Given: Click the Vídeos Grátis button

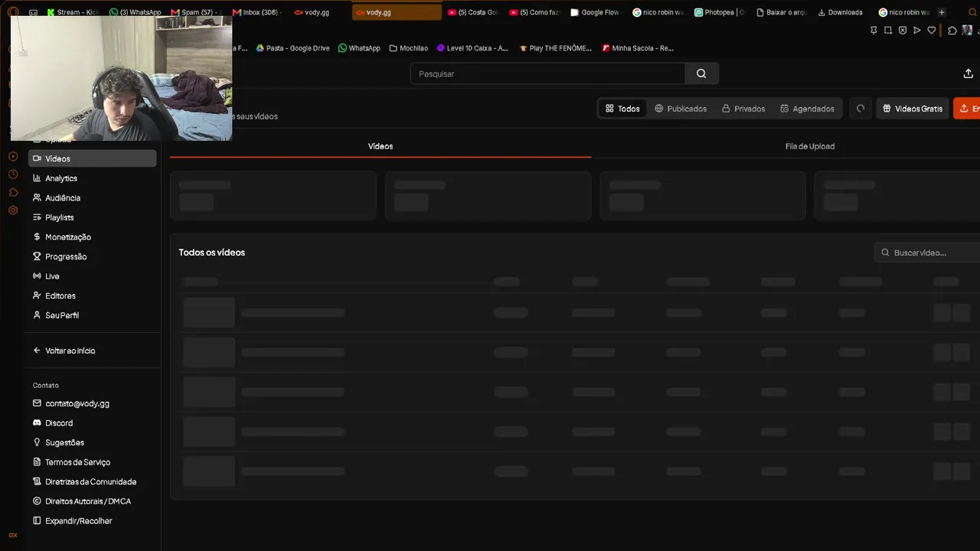Looking at the screenshot, I should pos(913,109).
